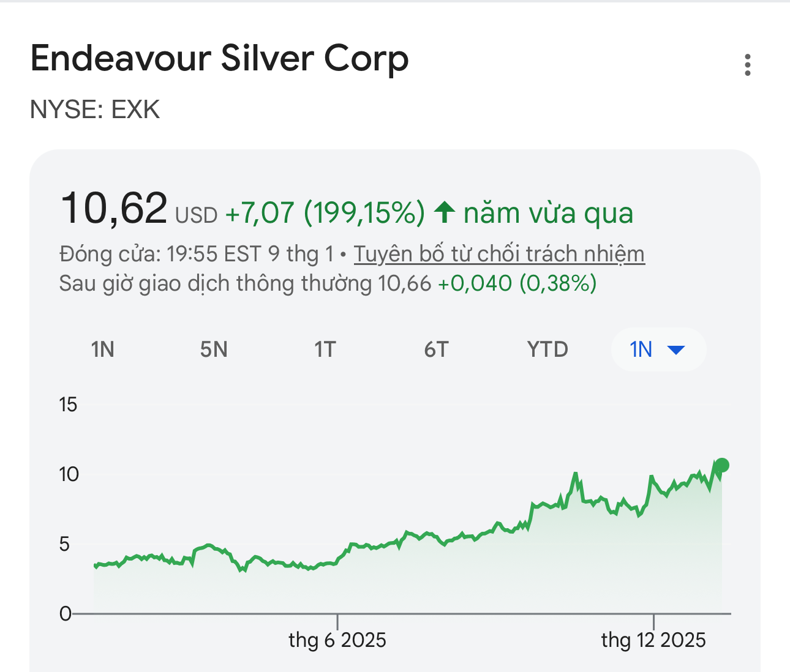Click the "thg 6 2025" axis label
Image resolution: width=790 pixels, height=672 pixels.
337,640
